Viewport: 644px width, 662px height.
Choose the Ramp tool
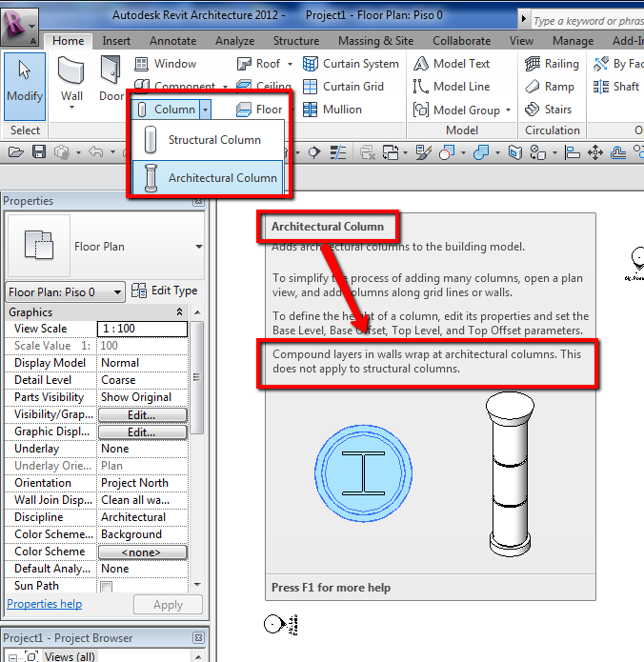coord(550,87)
